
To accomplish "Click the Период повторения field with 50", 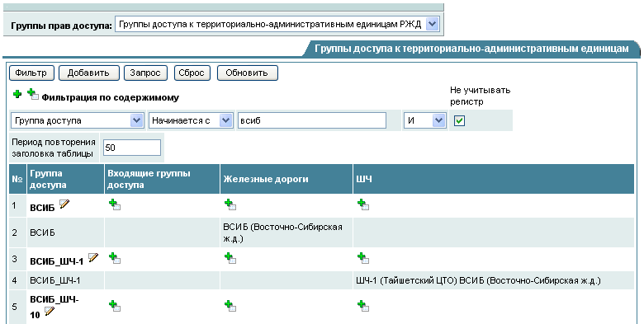I will pyautogui.click(x=132, y=148).
